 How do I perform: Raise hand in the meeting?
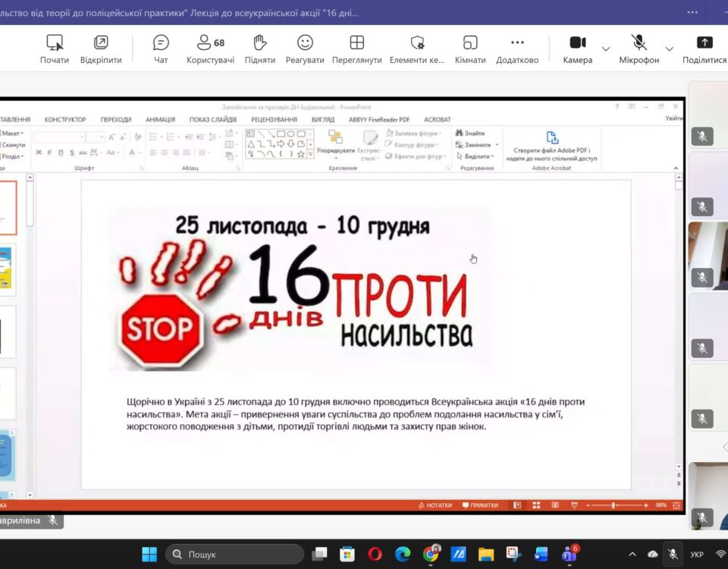pyautogui.click(x=260, y=49)
